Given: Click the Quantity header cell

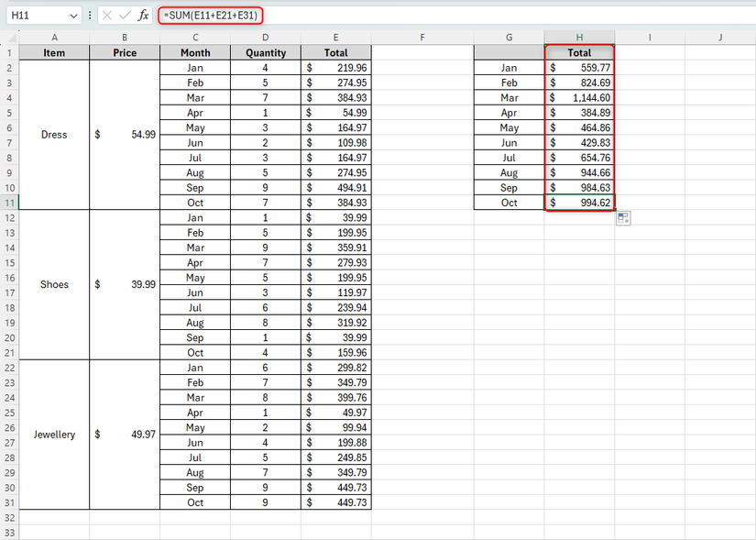Looking at the screenshot, I should pos(265,52).
